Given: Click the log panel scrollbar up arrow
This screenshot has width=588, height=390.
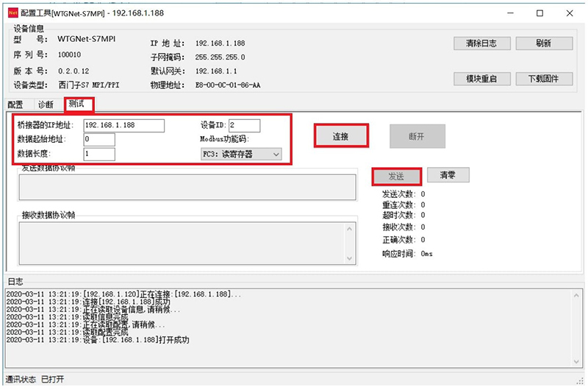Looking at the screenshot, I should click(x=576, y=296).
